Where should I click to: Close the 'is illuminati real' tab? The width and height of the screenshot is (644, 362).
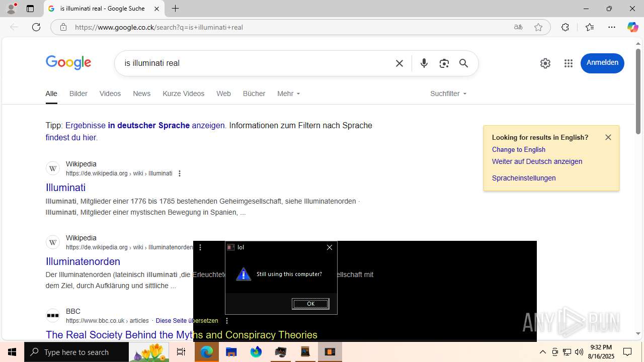pyautogui.click(x=156, y=9)
